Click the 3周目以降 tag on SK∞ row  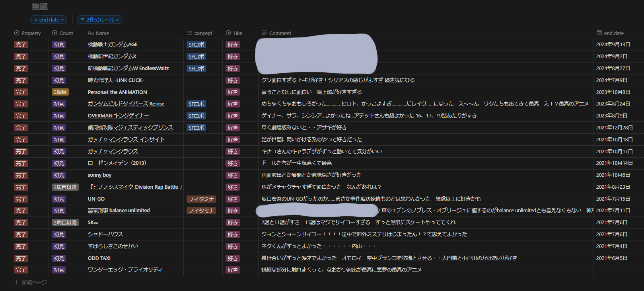click(65, 223)
